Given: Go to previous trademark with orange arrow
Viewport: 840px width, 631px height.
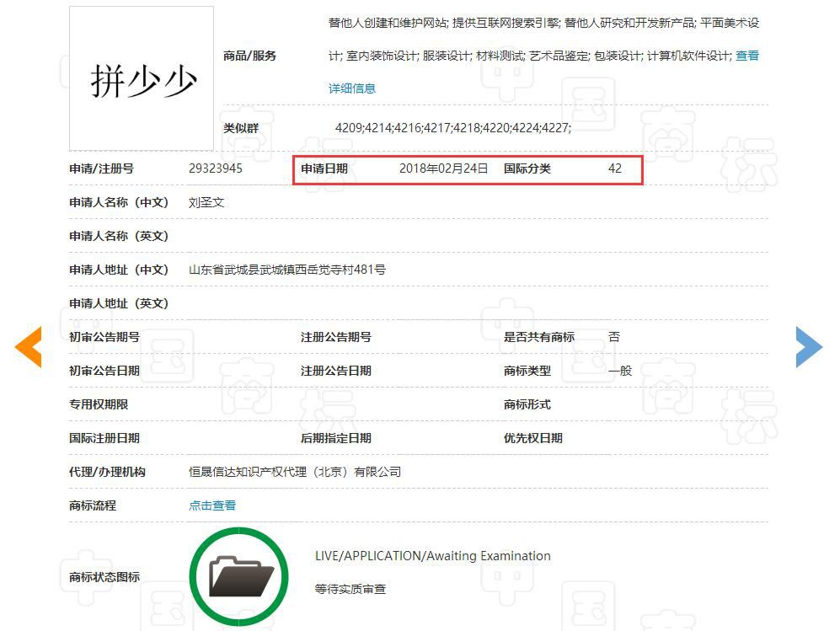Looking at the screenshot, I should tap(29, 347).
